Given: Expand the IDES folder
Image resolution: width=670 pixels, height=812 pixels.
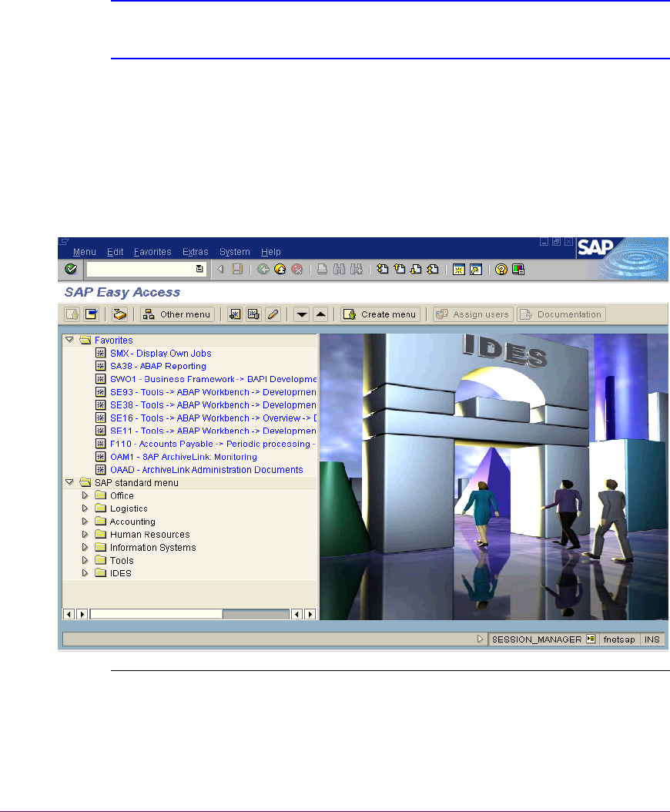Looking at the screenshot, I should pyautogui.click(x=85, y=573).
